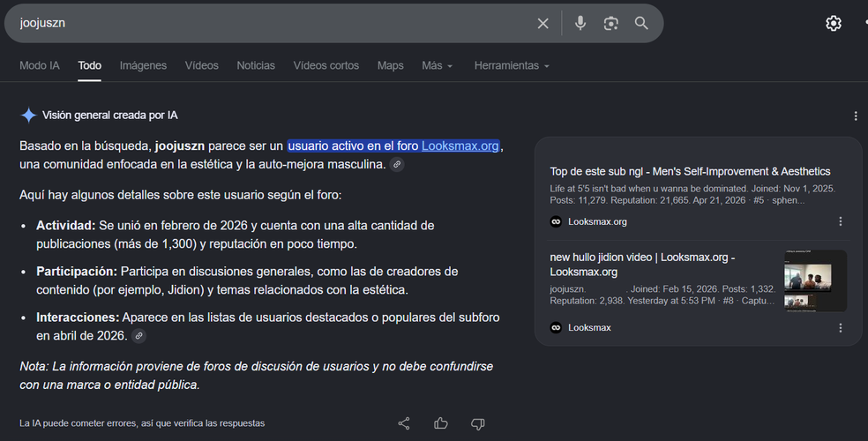Start voice search with the microphone icon
This screenshot has width=868, height=441.
coord(580,23)
